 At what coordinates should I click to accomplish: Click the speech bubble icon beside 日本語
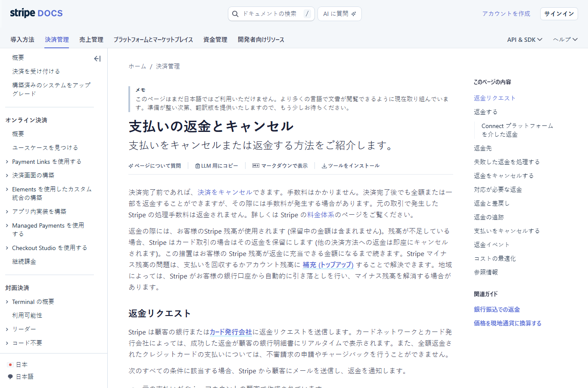[10, 377]
